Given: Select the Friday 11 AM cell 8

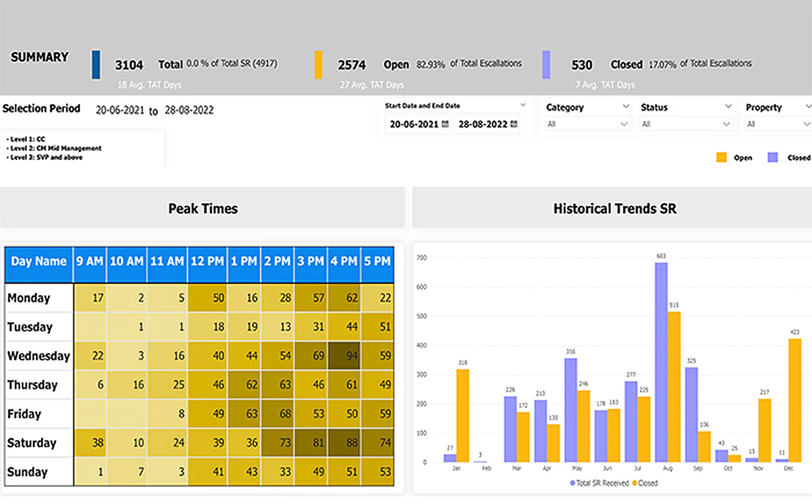Looking at the screenshot, I should pos(167,414).
